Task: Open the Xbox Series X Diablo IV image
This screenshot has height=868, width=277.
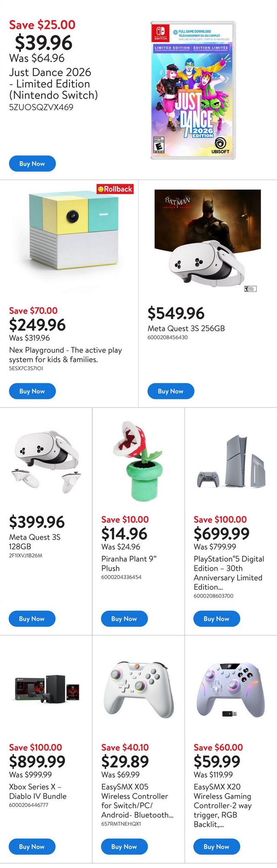Action: [x=46, y=689]
